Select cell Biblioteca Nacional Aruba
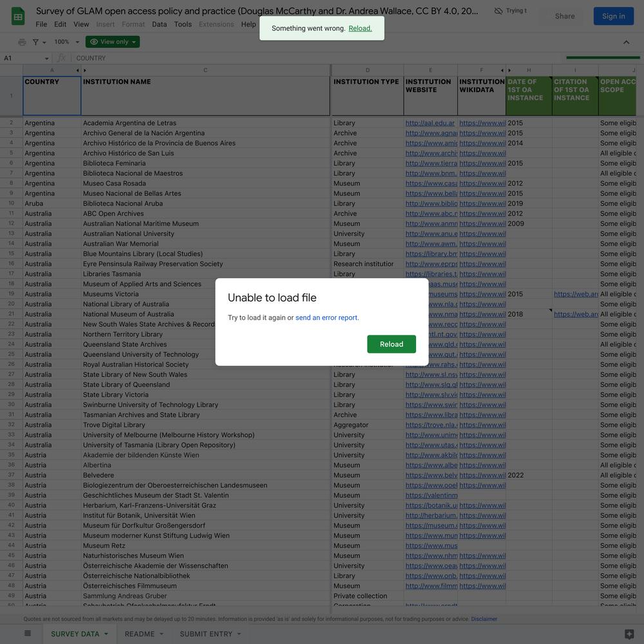644x644 pixels. click(206, 204)
